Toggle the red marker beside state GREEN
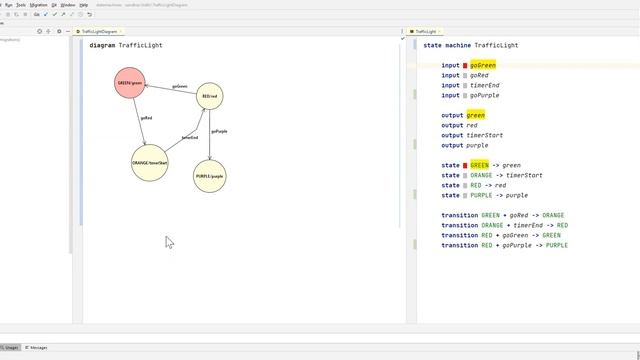The height and width of the screenshot is (360, 640). (465, 165)
